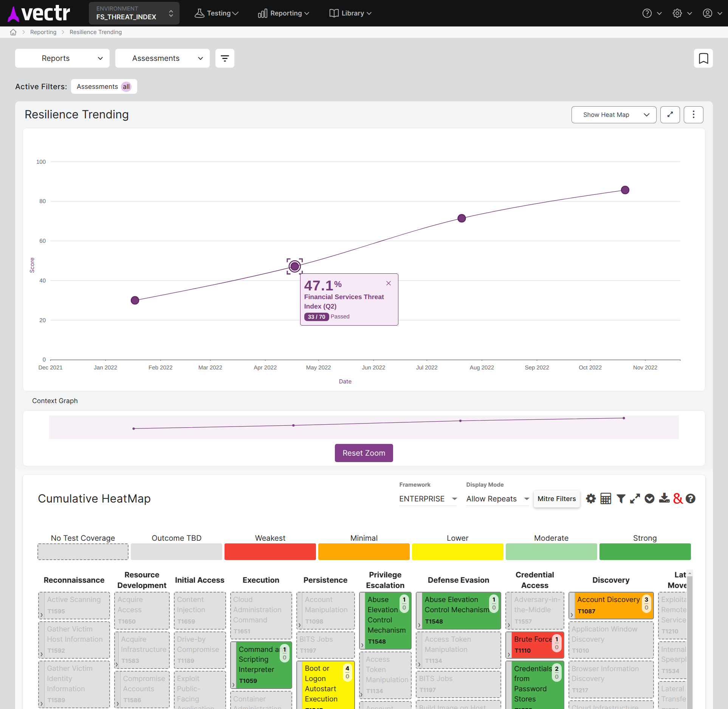Open the heatmap calculator icon
The image size is (728, 709).
tap(606, 499)
